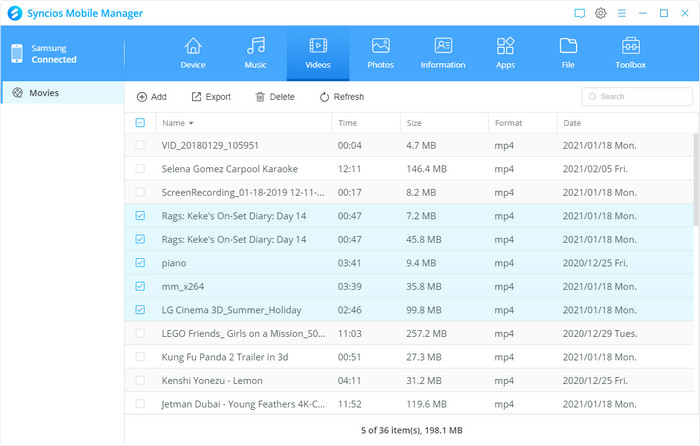Click the mm_x264 video name
Image resolution: width=700 pixels, height=446 pixels.
pyautogui.click(x=183, y=287)
